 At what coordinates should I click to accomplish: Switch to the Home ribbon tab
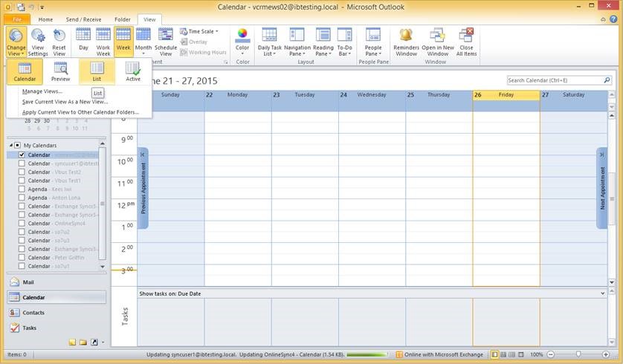coord(45,19)
